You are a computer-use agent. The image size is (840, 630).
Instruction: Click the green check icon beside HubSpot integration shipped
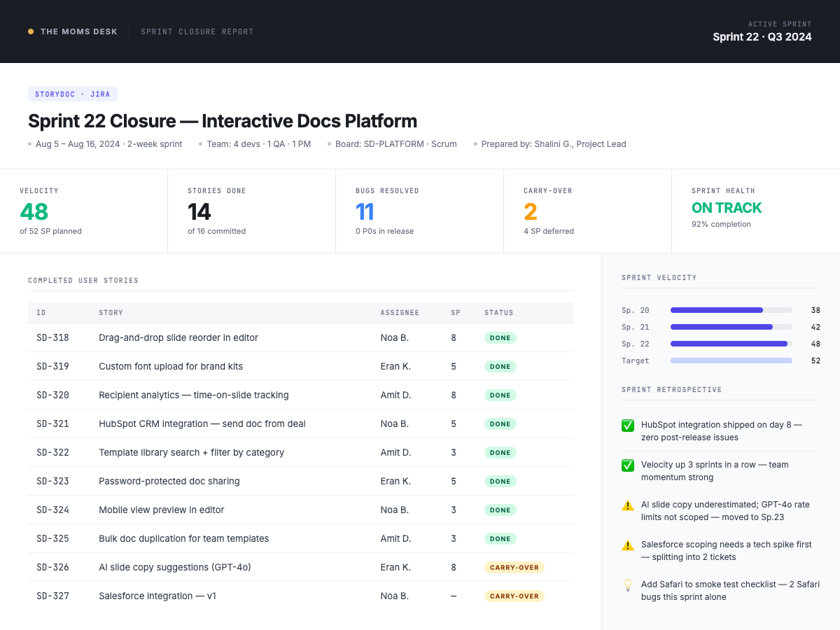pyautogui.click(x=628, y=425)
